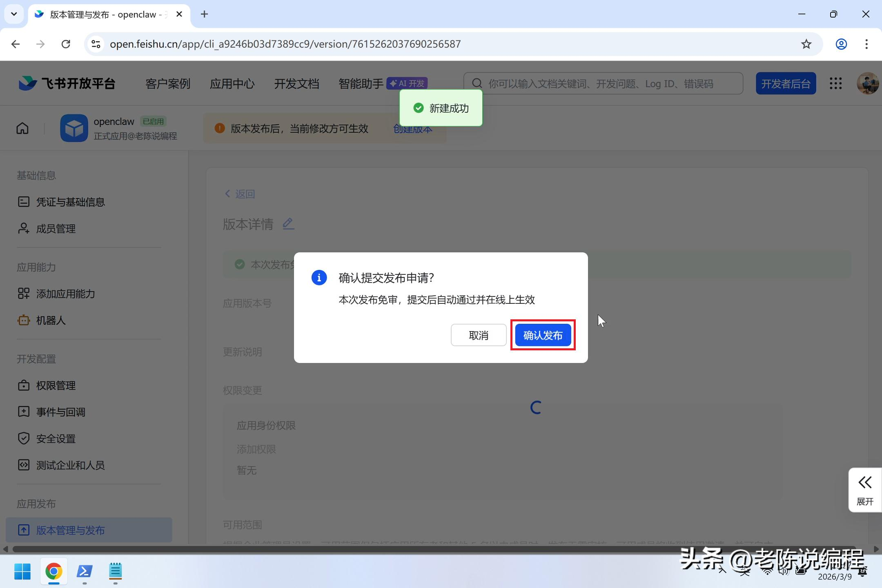
Task: Open 机器人 in the sidebar
Action: 51,321
